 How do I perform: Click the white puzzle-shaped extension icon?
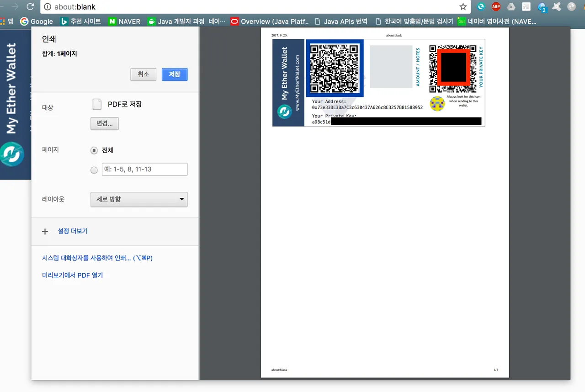557,7
